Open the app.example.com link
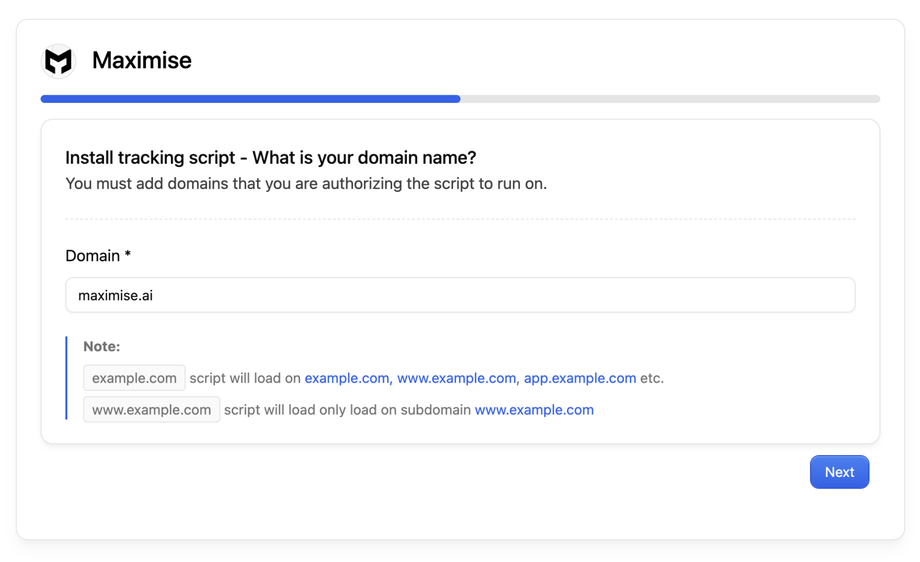 click(x=580, y=378)
